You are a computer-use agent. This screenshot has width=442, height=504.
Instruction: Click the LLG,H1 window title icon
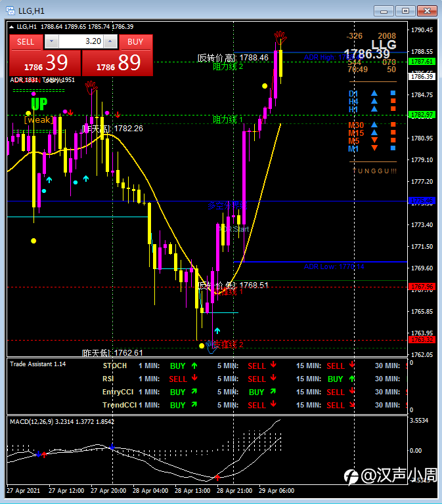coord(11,11)
